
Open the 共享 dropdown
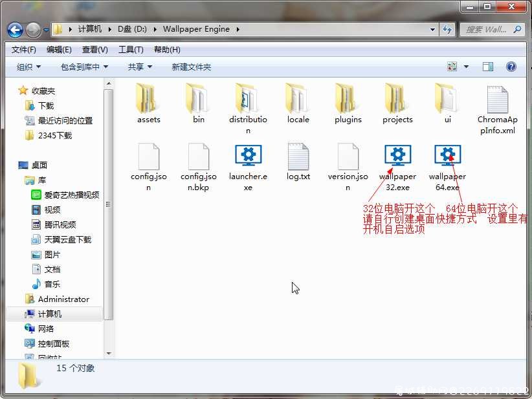(x=139, y=67)
